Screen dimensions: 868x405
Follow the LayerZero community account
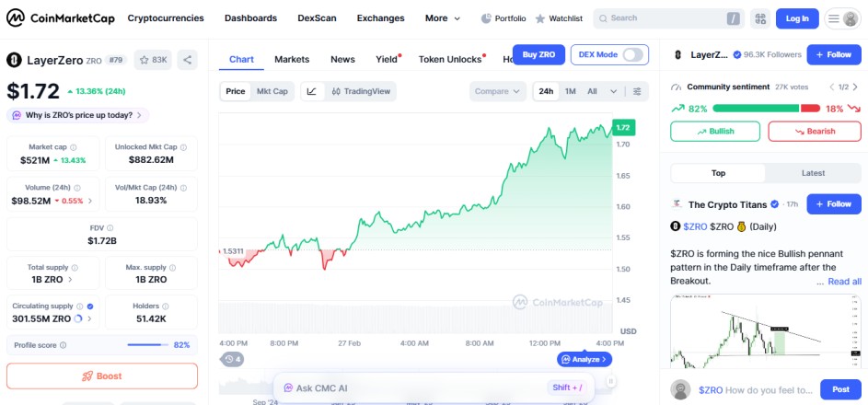pyautogui.click(x=834, y=55)
